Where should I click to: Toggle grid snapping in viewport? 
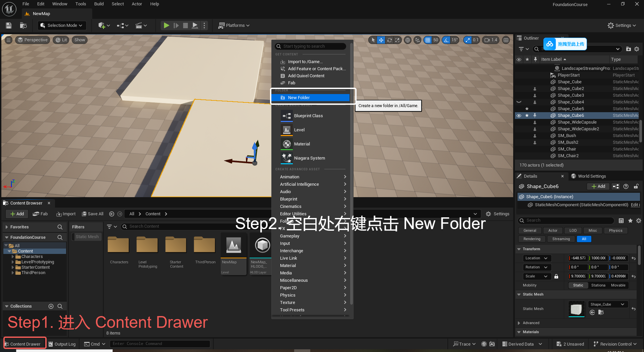click(428, 40)
